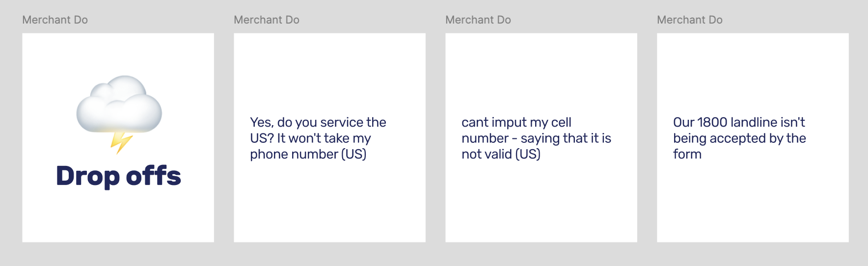Select frame label above the US service question card
Image resolution: width=868 pixels, height=266 pixels.
267,20
